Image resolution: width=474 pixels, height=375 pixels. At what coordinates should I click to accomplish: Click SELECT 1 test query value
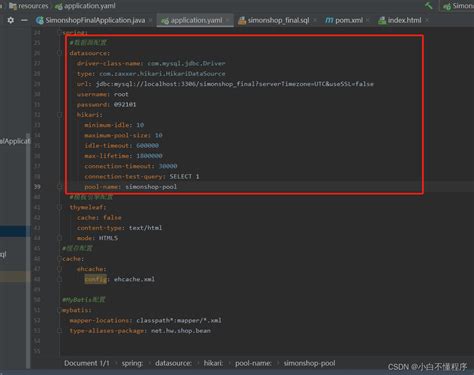click(x=184, y=176)
